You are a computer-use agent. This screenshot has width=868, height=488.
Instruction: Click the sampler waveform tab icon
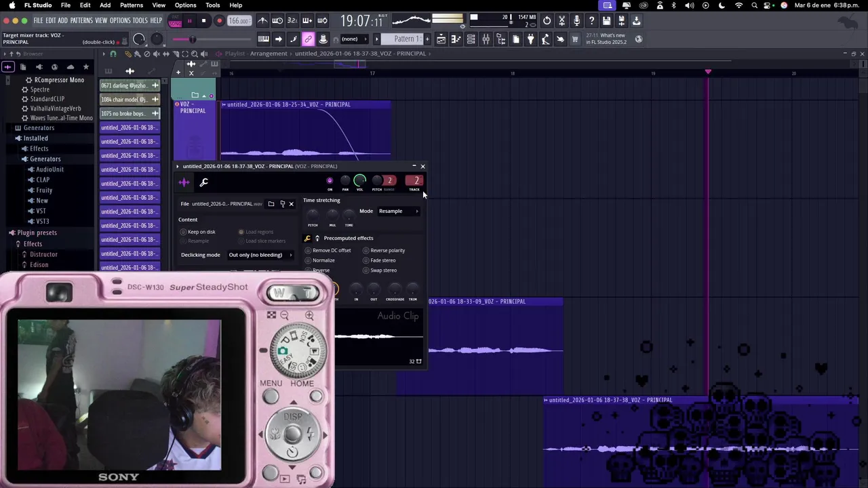coord(184,182)
